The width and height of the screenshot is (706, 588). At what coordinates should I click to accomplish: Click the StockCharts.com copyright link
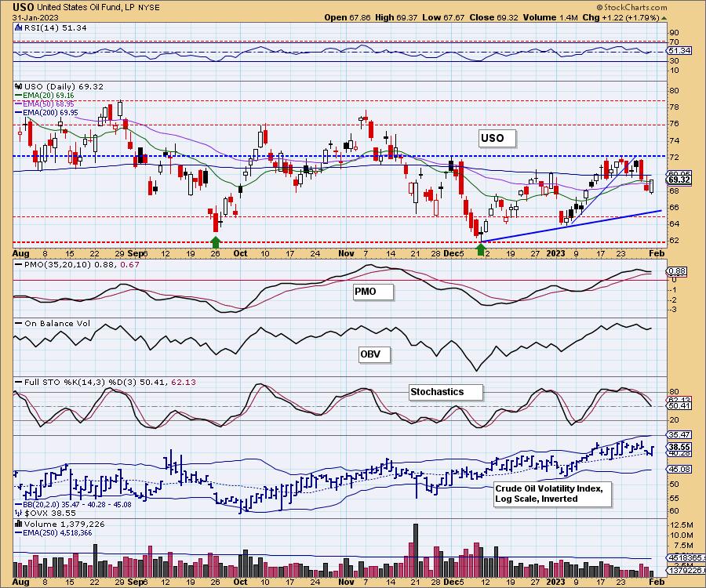(631, 7)
